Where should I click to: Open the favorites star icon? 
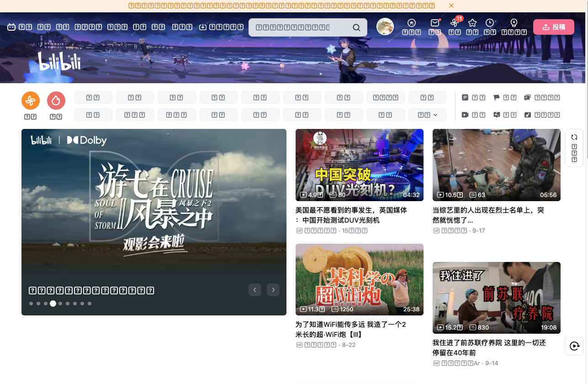[x=472, y=23]
